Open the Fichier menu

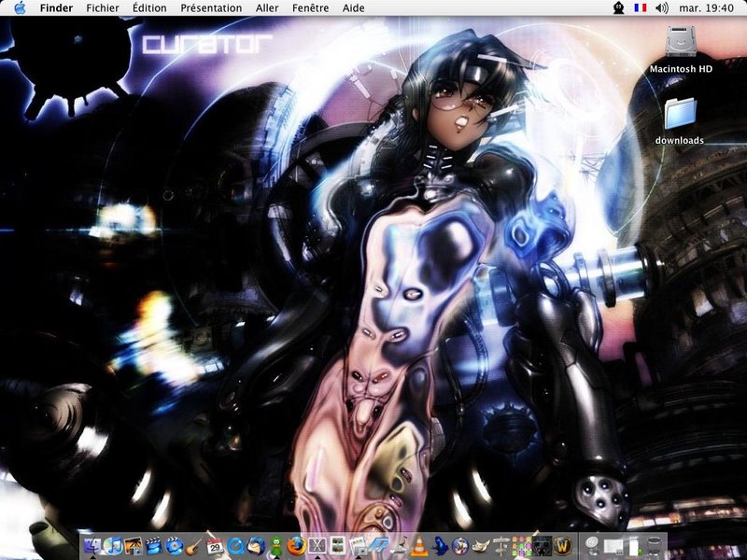click(x=103, y=7)
